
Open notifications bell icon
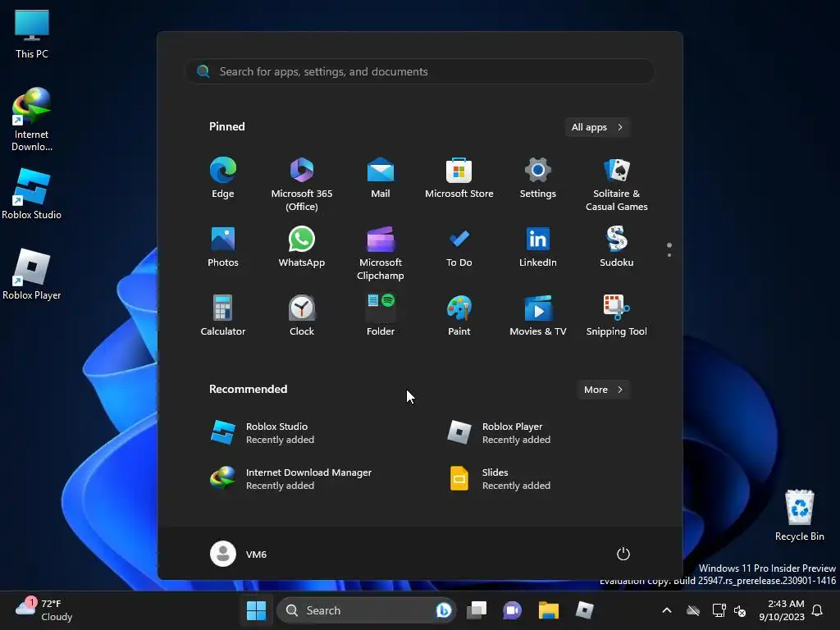(818, 610)
